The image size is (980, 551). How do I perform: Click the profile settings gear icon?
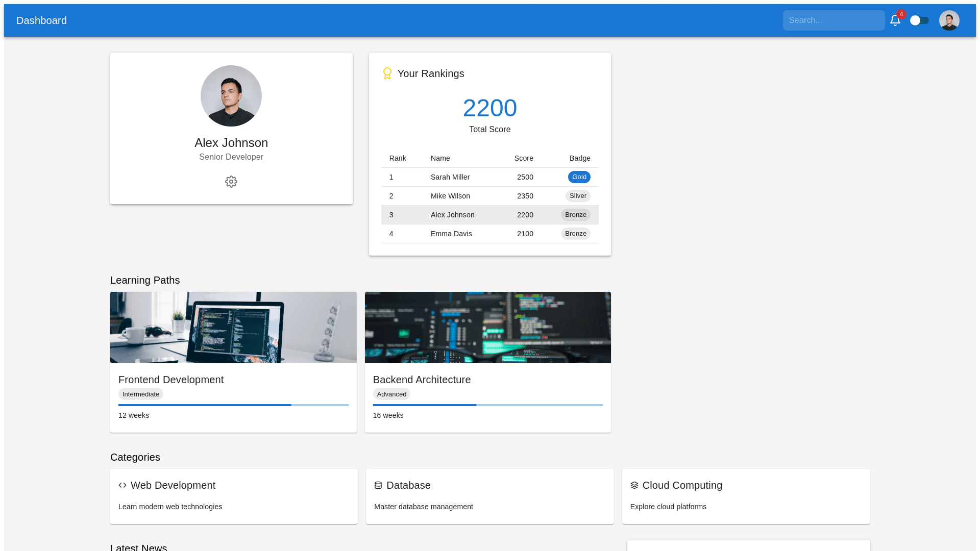click(x=231, y=182)
